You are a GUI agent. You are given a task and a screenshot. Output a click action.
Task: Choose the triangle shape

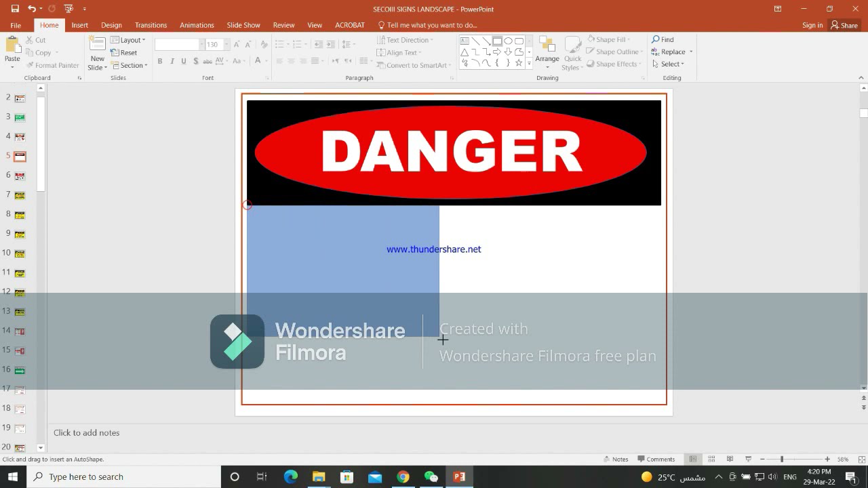(465, 52)
